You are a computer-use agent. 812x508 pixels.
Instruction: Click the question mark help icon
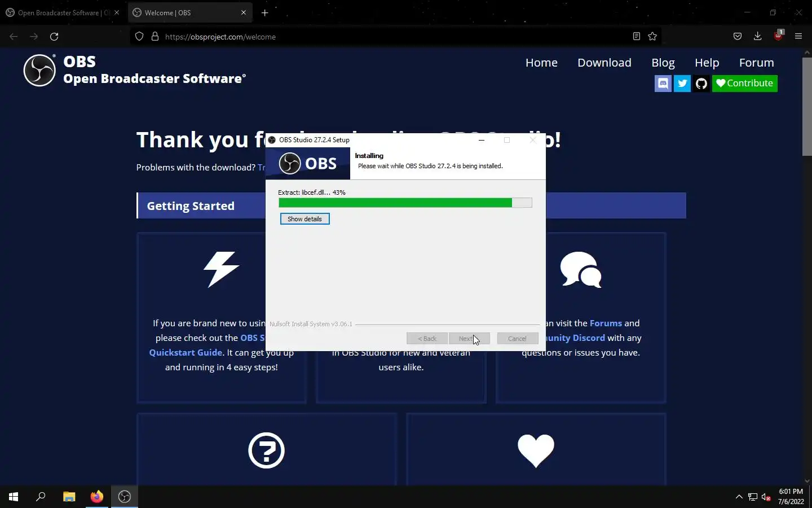click(x=267, y=450)
